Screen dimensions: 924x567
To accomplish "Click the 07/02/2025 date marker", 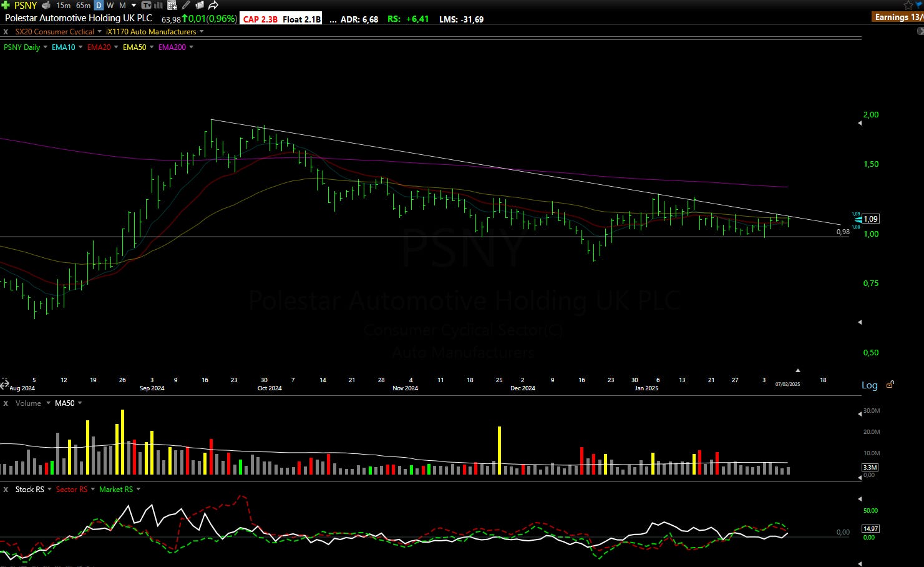I will (787, 384).
